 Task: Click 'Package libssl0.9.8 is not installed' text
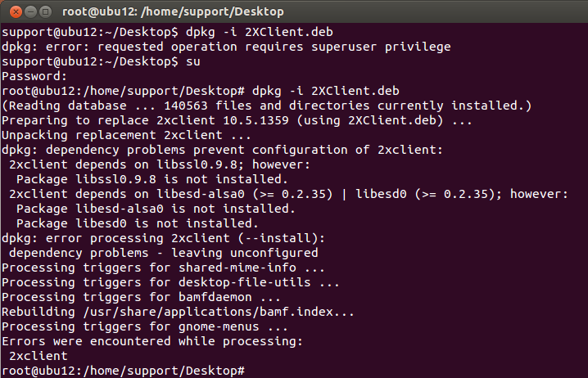tap(152, 179)
